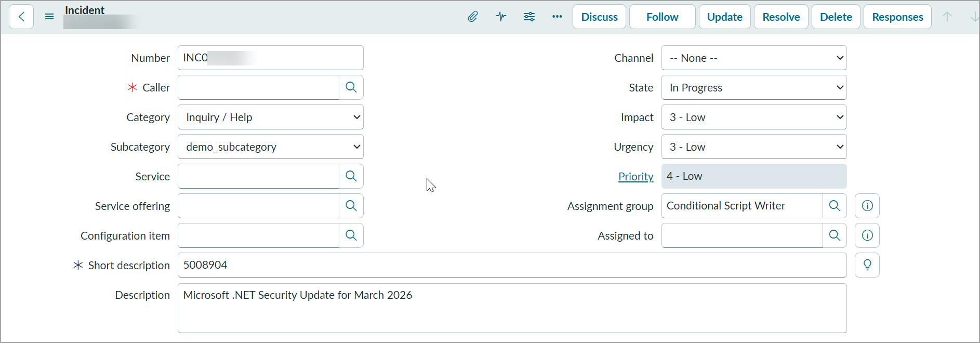Focus the Service offering text field
This screenshot has width=980, height=343.
point(258,206)
